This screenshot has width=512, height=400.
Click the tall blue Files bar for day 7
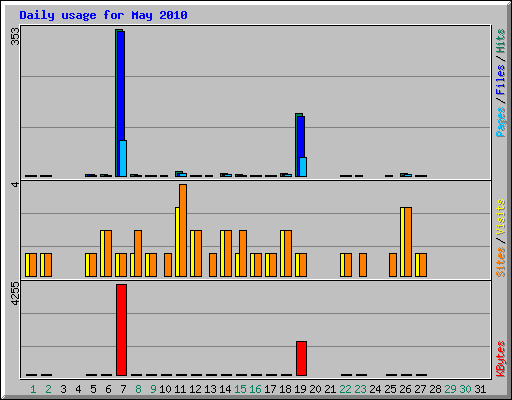click(121, 86)
